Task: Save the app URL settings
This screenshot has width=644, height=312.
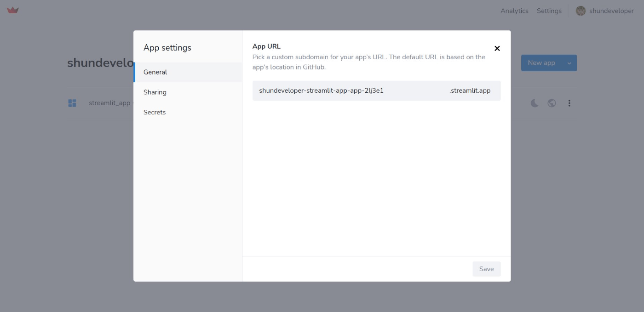Action: (486, 269)
